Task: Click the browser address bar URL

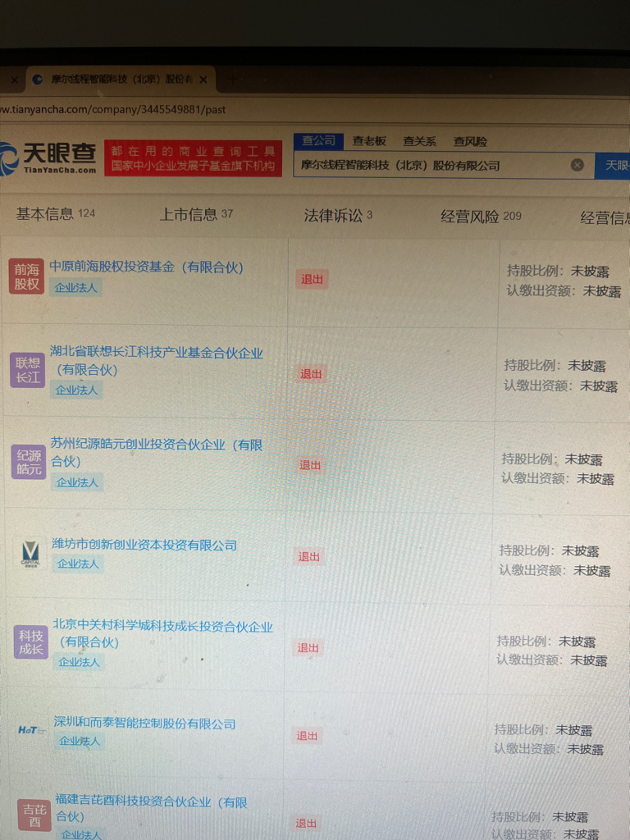Action: point(113,110)
